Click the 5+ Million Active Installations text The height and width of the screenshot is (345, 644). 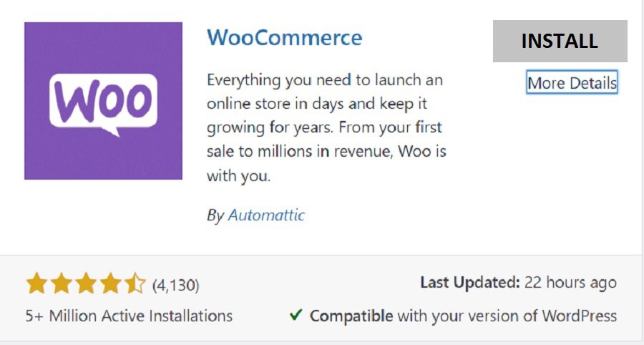(129, 316)
